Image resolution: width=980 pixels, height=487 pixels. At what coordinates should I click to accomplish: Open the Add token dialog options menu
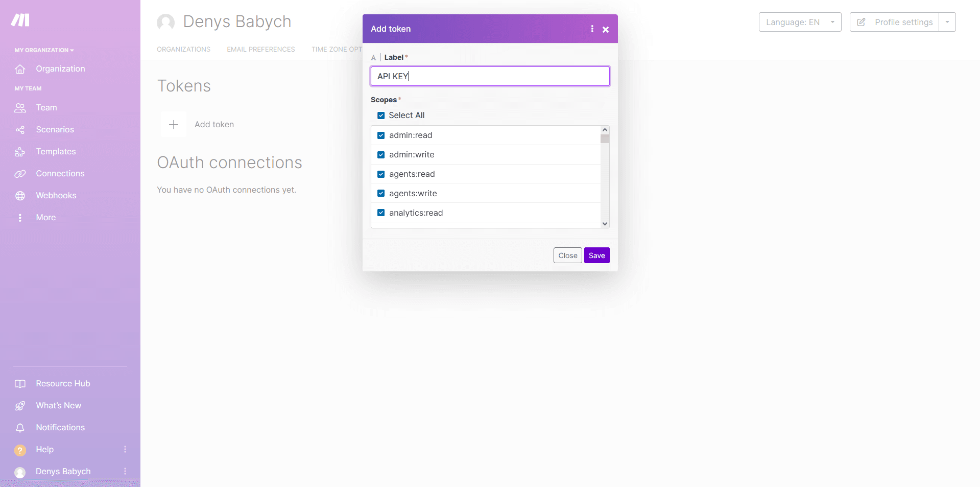(x=592, y=29)
